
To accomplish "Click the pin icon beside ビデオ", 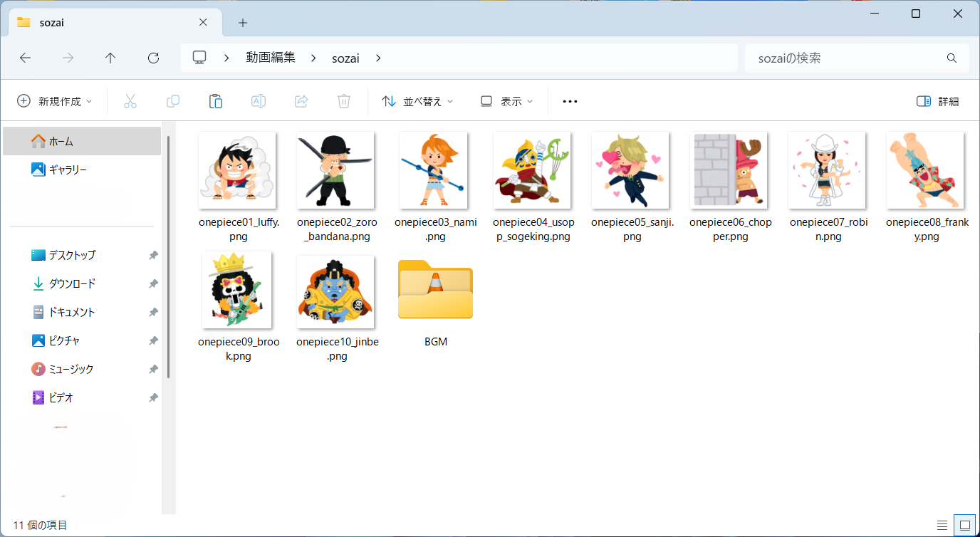I will coord(153,397).
